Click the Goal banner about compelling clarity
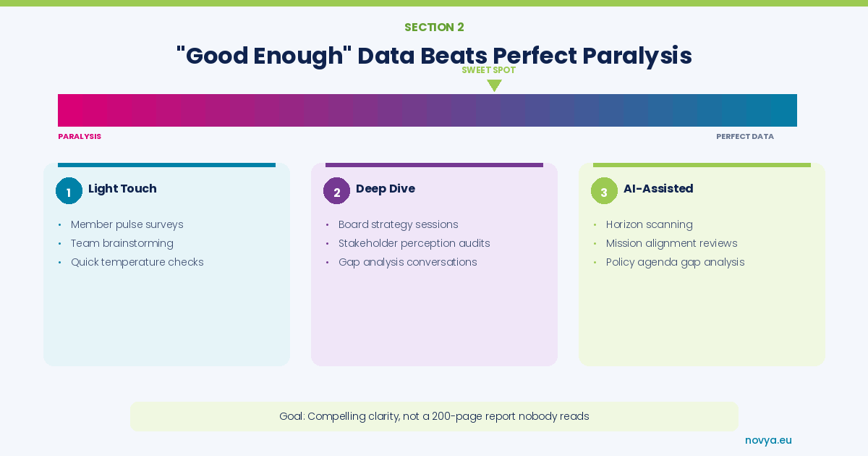Screen dimensions: 868x456 tap(434, 416)
